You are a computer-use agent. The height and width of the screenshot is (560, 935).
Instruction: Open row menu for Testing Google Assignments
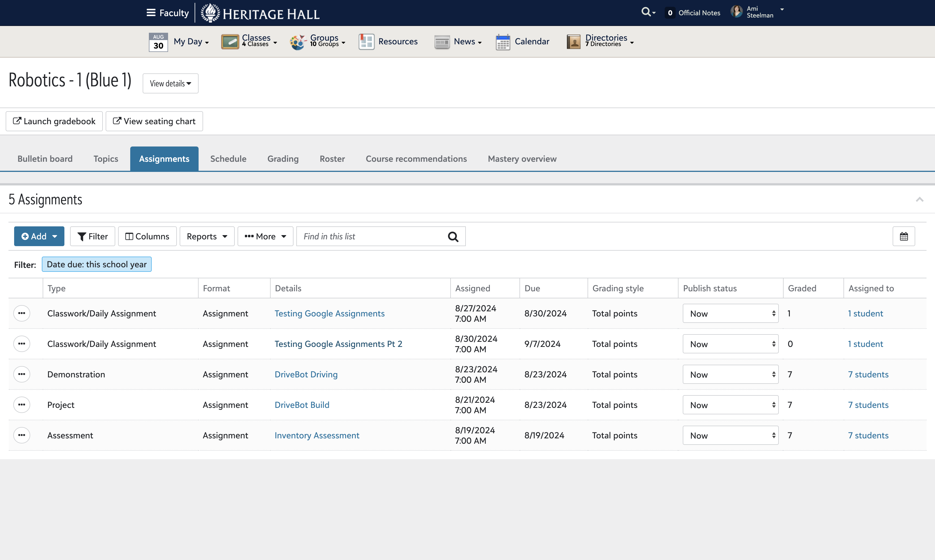[21, 313]
